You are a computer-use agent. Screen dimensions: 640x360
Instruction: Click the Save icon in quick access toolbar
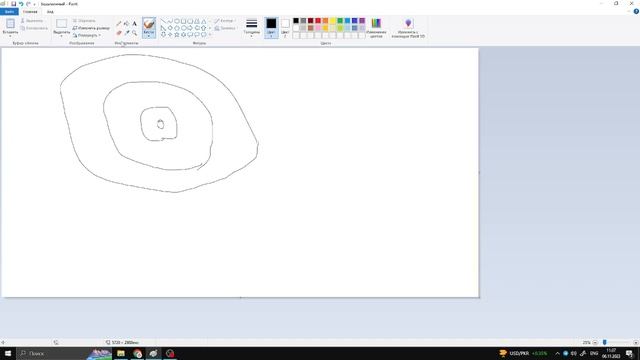[13, 4]
